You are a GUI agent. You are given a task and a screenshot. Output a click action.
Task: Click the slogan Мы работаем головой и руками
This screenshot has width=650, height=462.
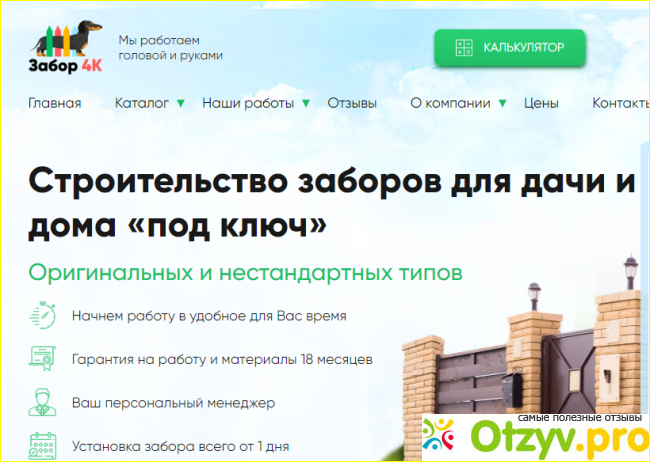(170, 47)
